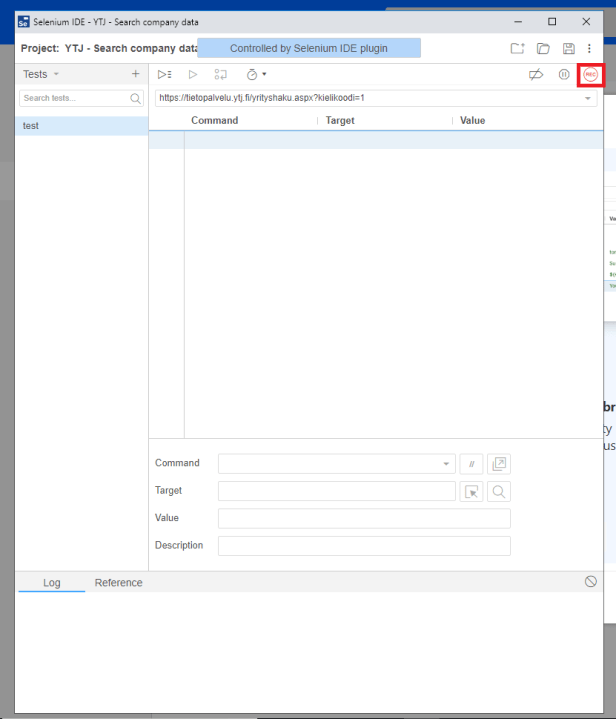Open project folder icon
The height and width of the screenshot is (719, 616).
543,48
